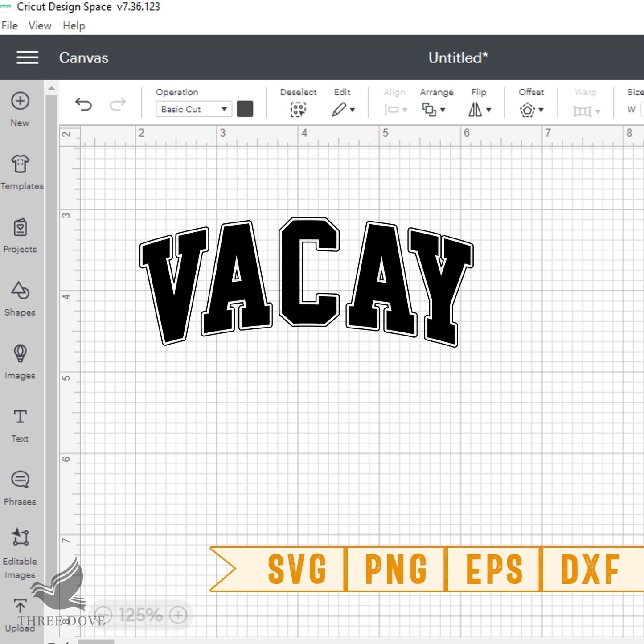644x644 pixels.
Task: Click the Align icon
Action: tap(391, 110)
